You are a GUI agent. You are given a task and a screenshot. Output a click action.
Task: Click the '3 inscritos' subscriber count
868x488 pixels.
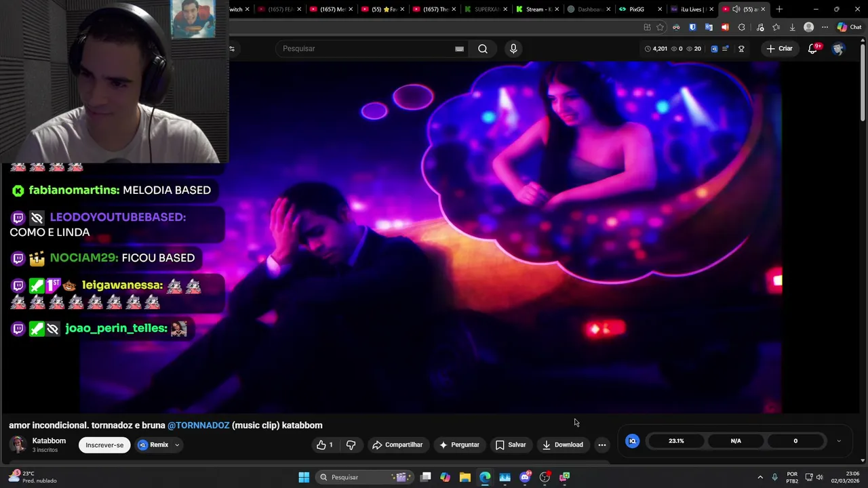[x=45, y=450]
